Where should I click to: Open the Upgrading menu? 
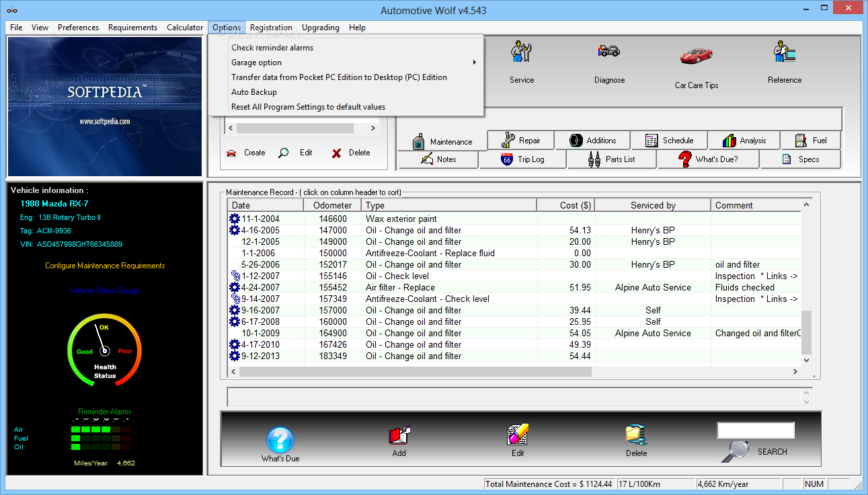click(x=321, y=28)
